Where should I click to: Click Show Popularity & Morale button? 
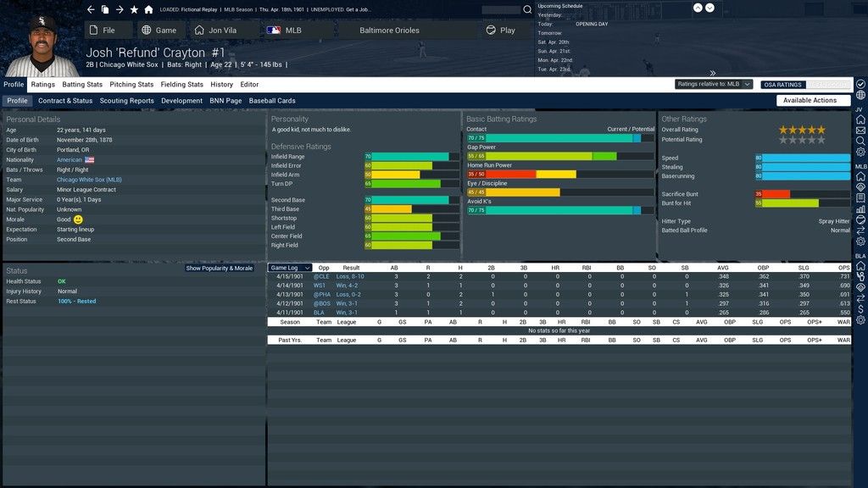tap(220, 268)
